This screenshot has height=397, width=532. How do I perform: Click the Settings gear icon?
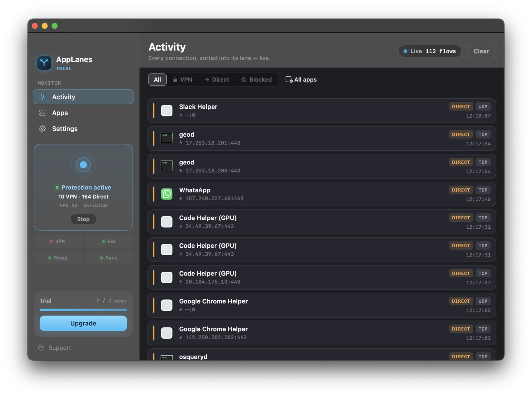pyautogui.click(x=42, y=129)
